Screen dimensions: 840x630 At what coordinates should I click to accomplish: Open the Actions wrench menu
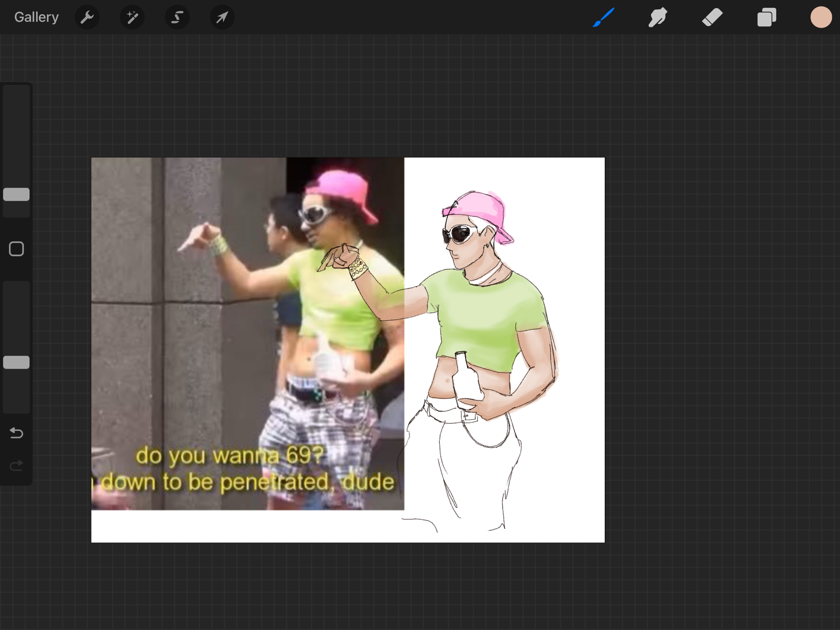coord(87,17)
